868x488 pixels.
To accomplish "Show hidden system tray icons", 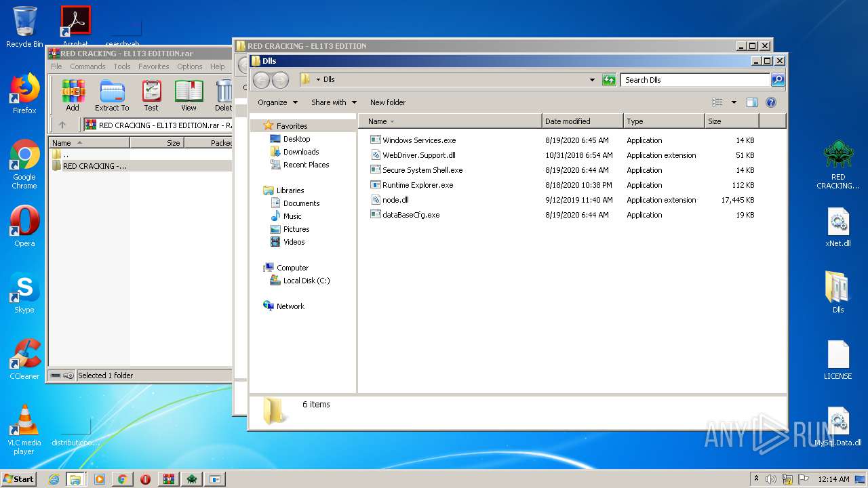I will tap(756, 479).
